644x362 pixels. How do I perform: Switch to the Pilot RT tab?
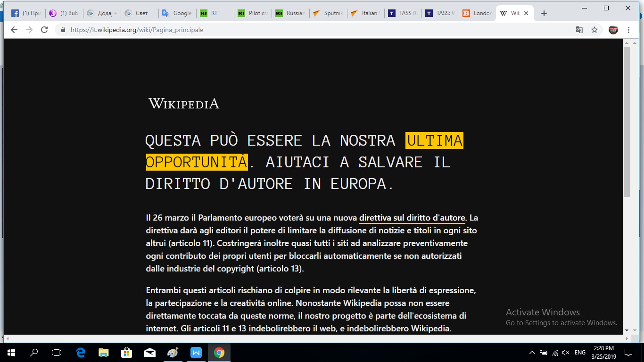253,13
